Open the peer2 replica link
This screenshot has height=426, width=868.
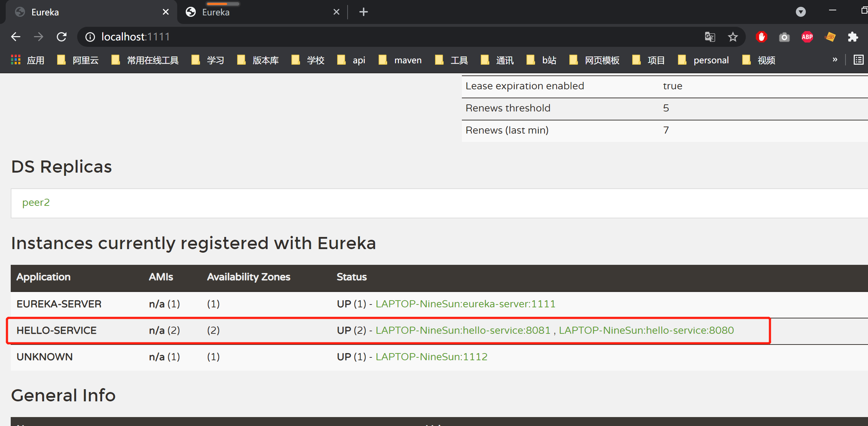[36, 202]
